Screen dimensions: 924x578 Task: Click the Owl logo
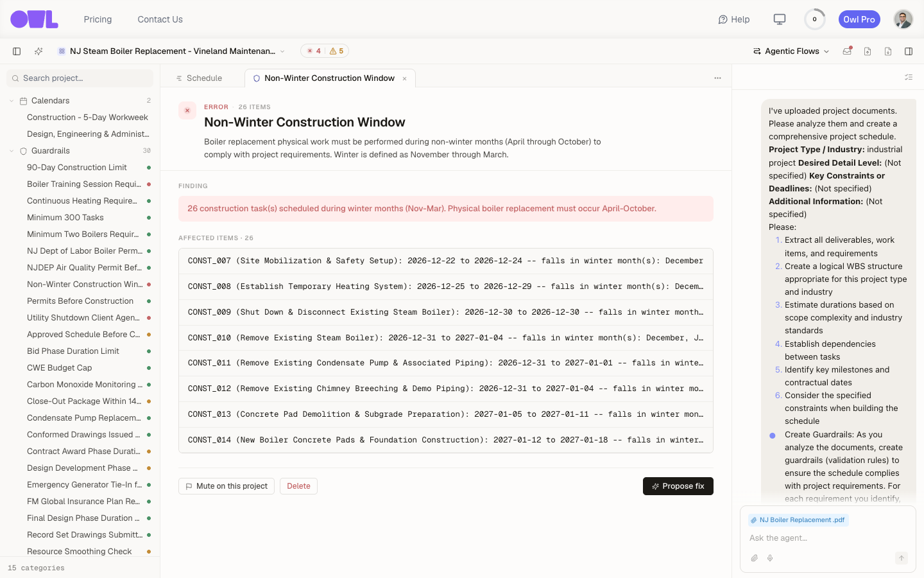coord(34,19)
